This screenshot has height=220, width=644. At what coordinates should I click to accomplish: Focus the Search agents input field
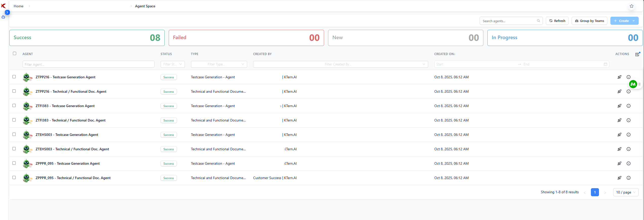(x=509, y=21)
